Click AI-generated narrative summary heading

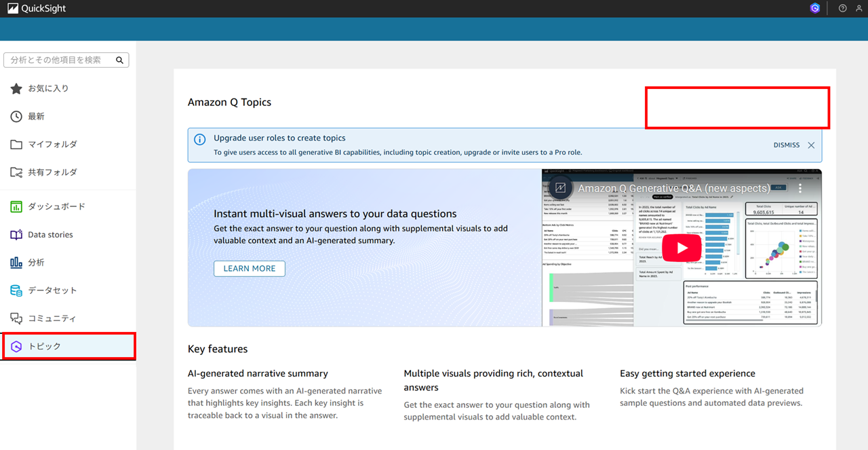pyautogui.click(x=258, y=373)
